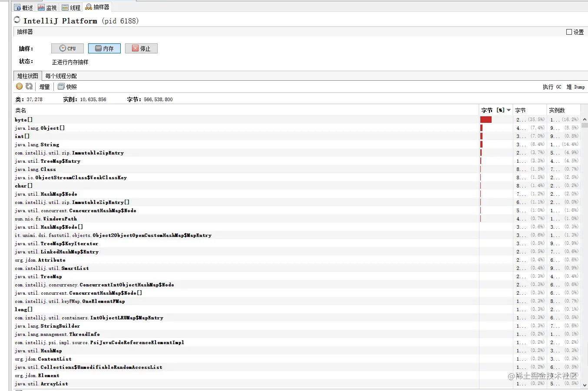Select the Object2ObjectOpenCustomHashMap$MapEntry row
Screen dimensions: 588x391
click(x=297, y=235)
